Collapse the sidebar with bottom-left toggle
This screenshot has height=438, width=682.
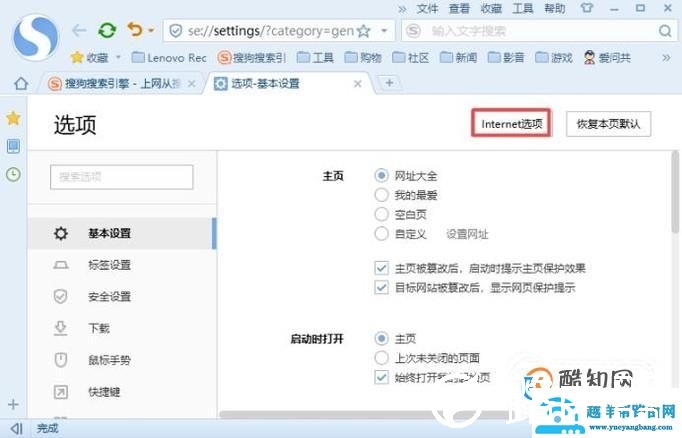17,428
